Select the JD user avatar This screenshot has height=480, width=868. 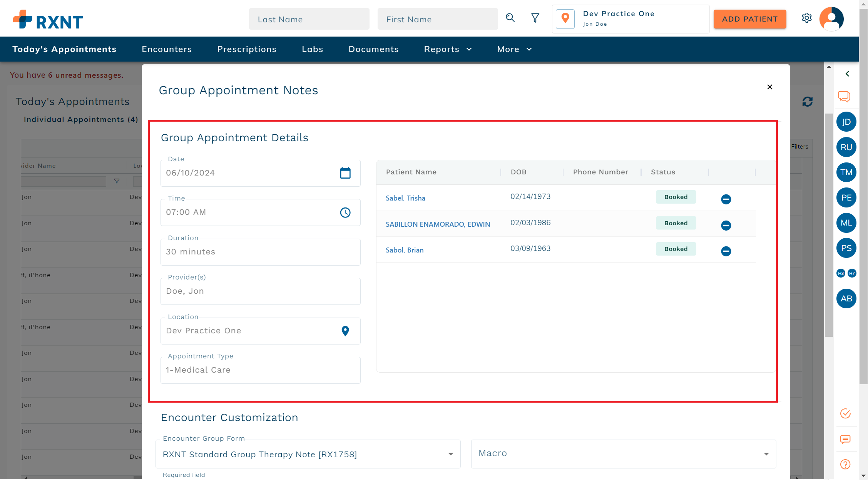pos(846,122)
